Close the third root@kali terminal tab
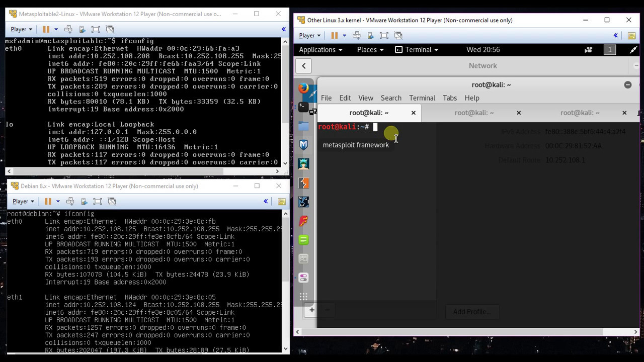 624,113
